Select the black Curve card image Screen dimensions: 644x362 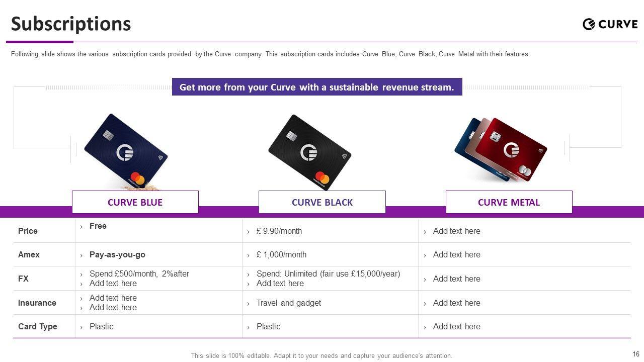tap(309, 152)
